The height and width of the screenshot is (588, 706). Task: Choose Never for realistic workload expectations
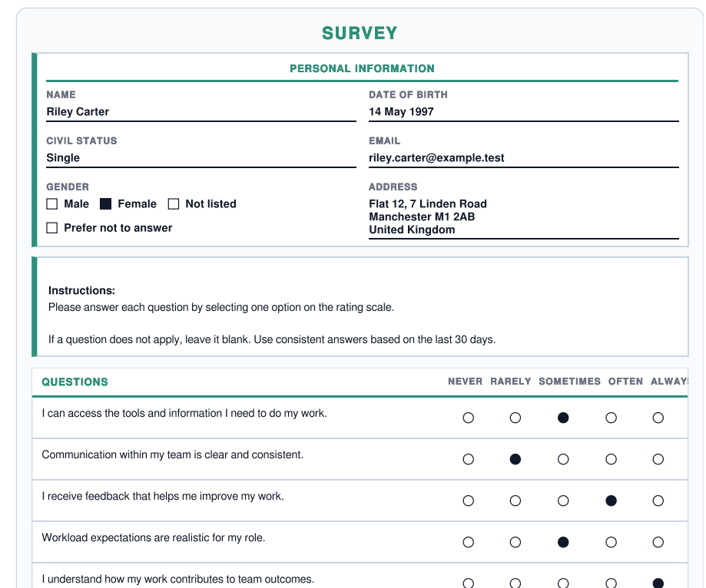click(x=469, y=543)
